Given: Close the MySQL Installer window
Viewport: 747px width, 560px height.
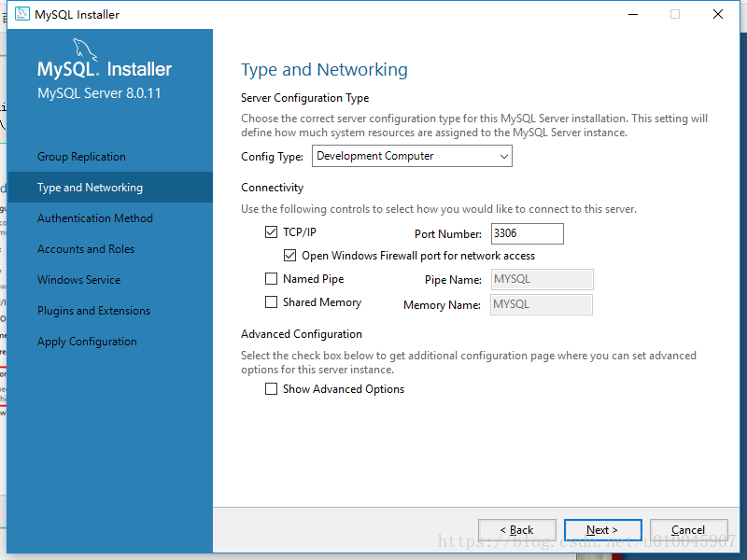Looking at the screenshot, I should coord(718,14).
